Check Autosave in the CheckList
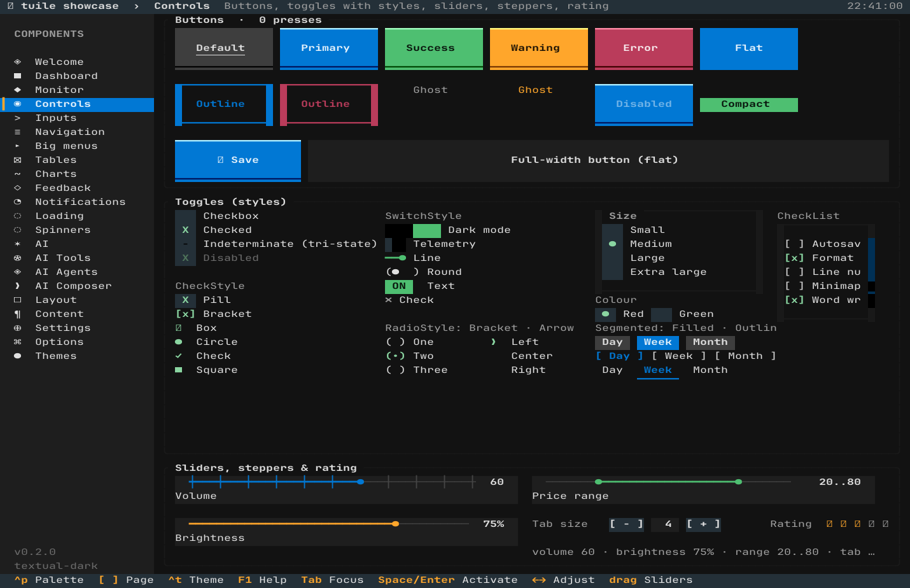This screenshot has width=910, height=588. coord(822,244)
